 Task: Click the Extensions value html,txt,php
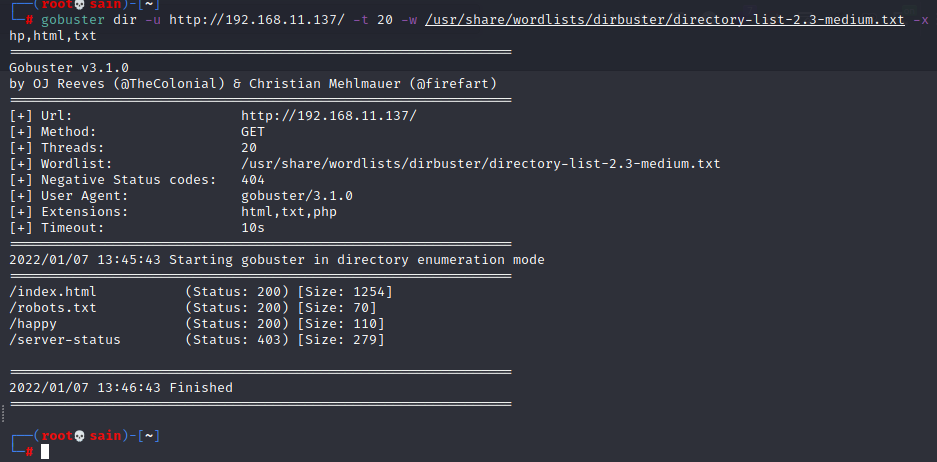pyautogui.click(x=289, y=212)
